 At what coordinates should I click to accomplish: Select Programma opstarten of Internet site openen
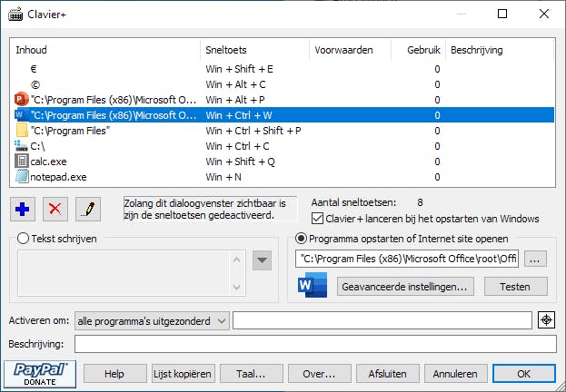(x=302, y=239)
